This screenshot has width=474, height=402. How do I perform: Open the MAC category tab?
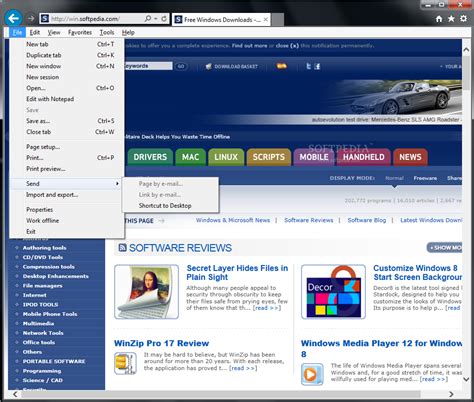[x=191, y=157]
